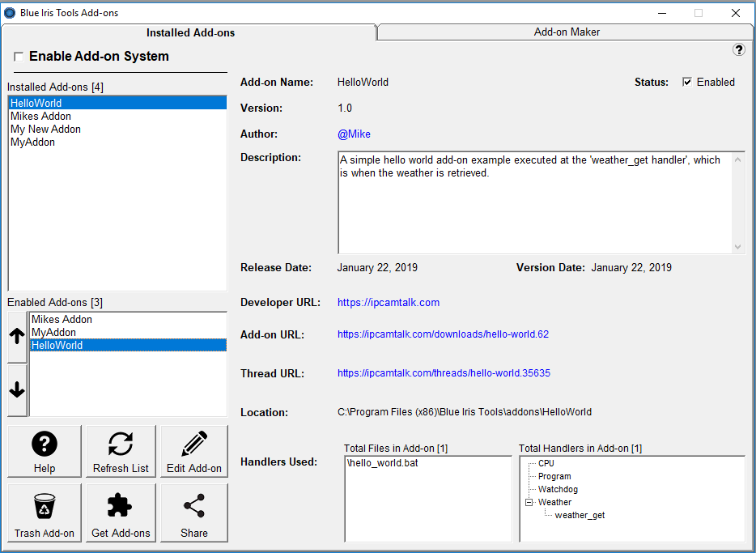Move enabled add-on down with down arrow
756x553 pixels.
(x=17, y=390)
